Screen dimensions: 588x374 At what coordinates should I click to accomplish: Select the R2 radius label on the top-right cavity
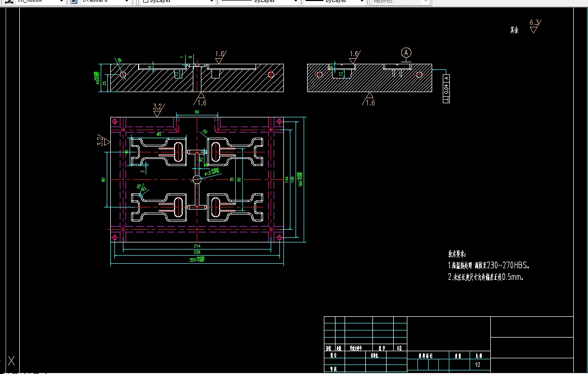click(x=205, y=132)
